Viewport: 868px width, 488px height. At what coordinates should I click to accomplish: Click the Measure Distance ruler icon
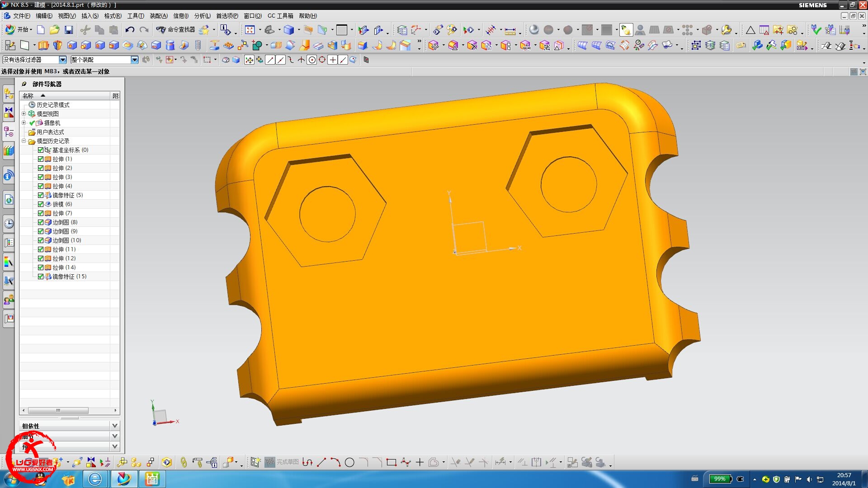[510, 31]
